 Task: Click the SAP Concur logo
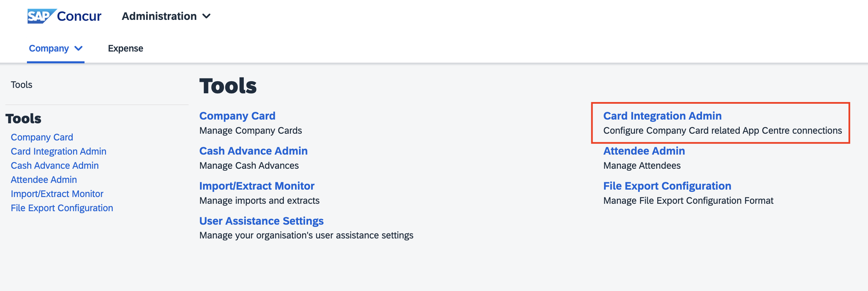pos(64,16)
